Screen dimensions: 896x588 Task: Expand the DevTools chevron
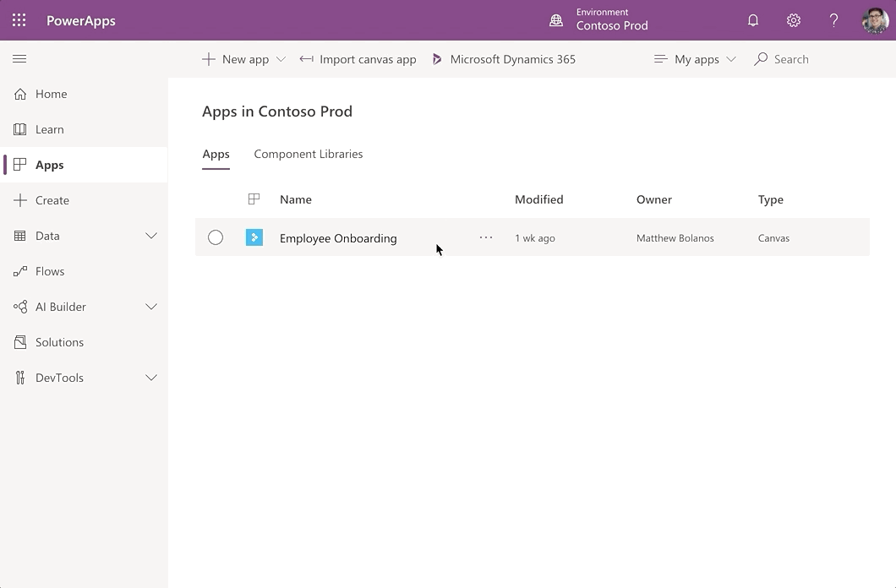[150, 378]
